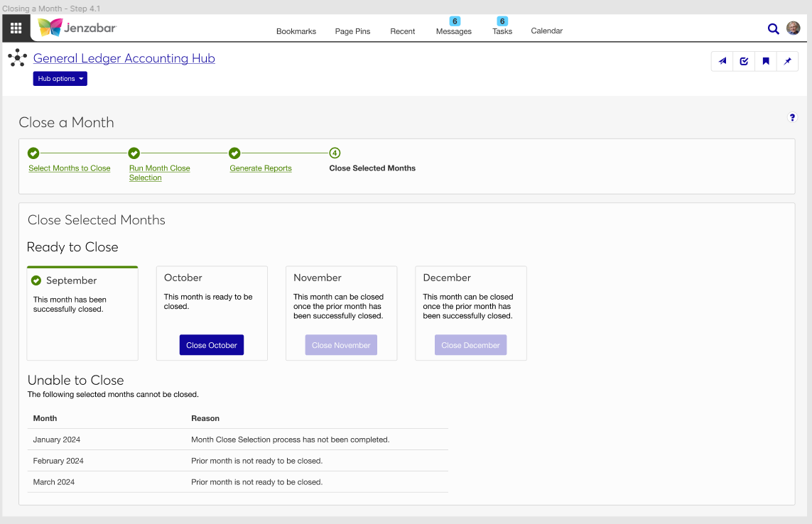Image resolution: width=812 pixels, height=524 pixels.
Task: Open the help question mark icon
Action: 792,118
